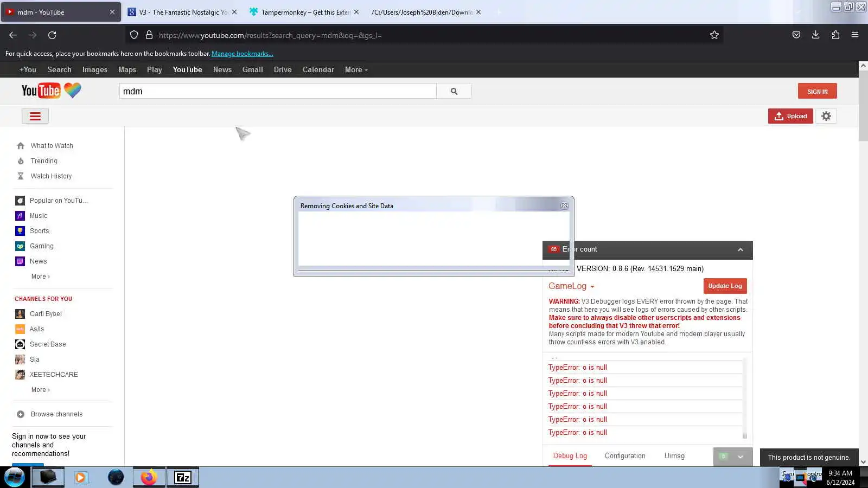
Task: Go back using the browser back arrow
Action: click(13, 35)
